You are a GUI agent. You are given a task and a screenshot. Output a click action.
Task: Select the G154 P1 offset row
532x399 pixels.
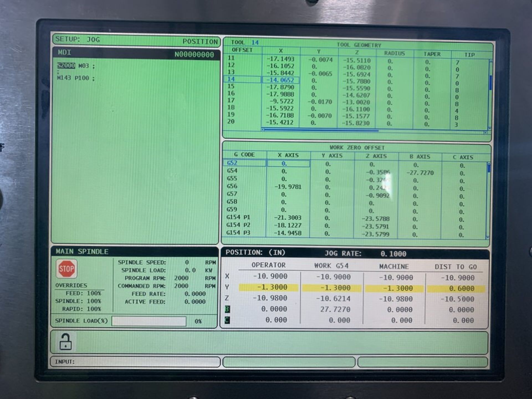pyautogui.click(x=238, y=217)
